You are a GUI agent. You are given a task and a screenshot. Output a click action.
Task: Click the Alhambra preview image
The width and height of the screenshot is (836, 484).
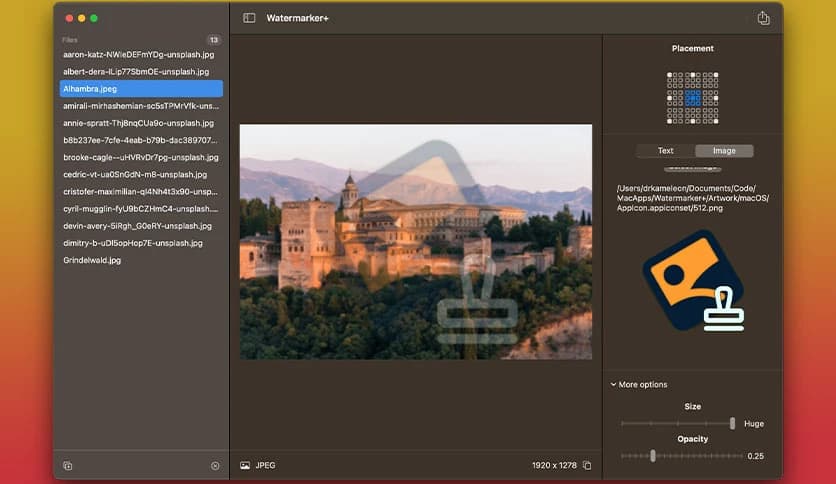click(415, 241)
